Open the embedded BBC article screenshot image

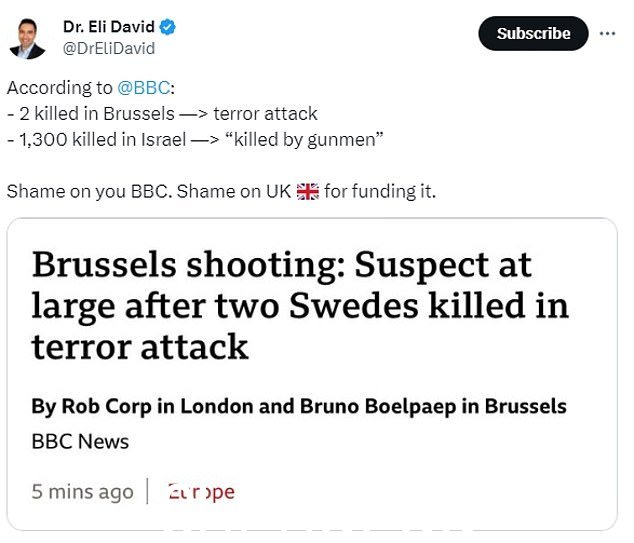coord(312,374)
